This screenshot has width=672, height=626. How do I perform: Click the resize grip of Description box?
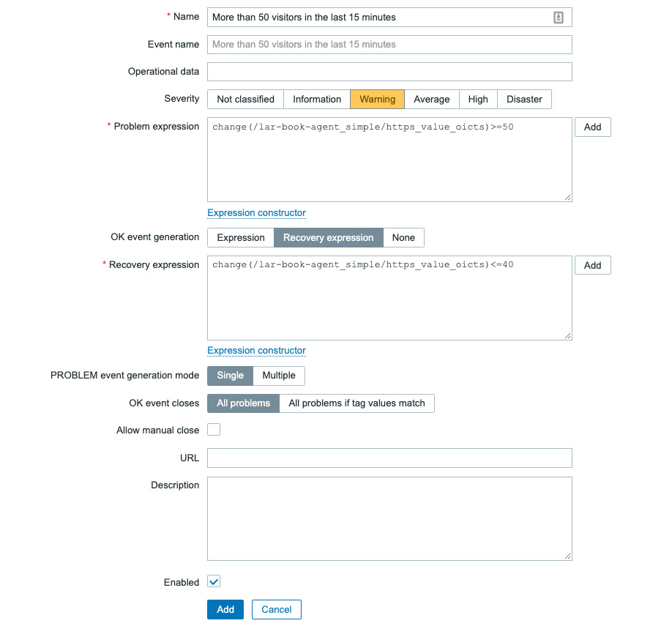tap(567, 556)
